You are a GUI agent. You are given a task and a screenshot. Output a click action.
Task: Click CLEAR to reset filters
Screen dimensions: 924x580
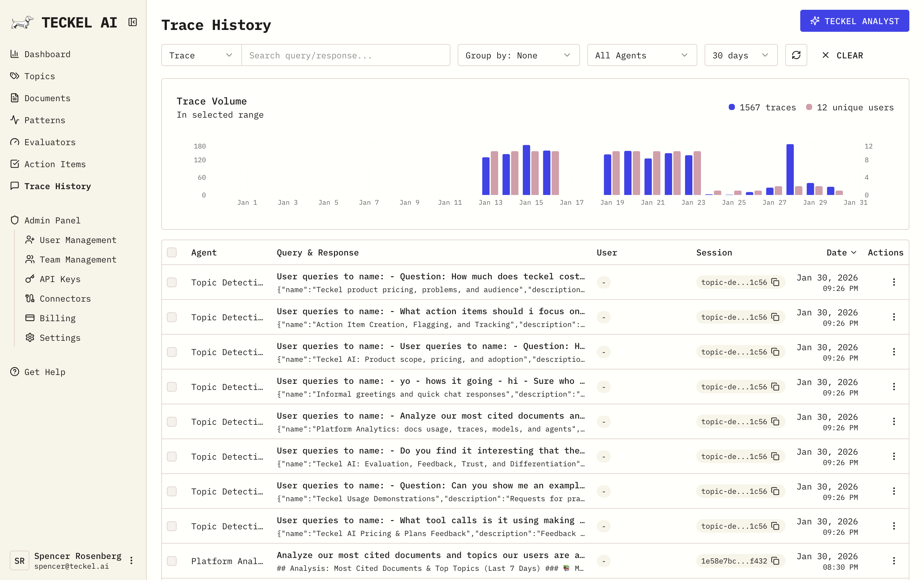pos(843,55)
